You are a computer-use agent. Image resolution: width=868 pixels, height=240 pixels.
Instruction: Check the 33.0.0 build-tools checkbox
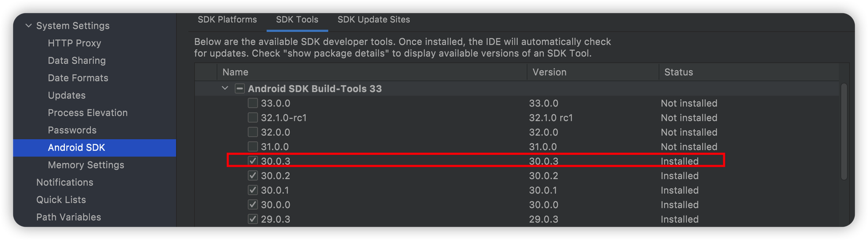pos(253,103)
